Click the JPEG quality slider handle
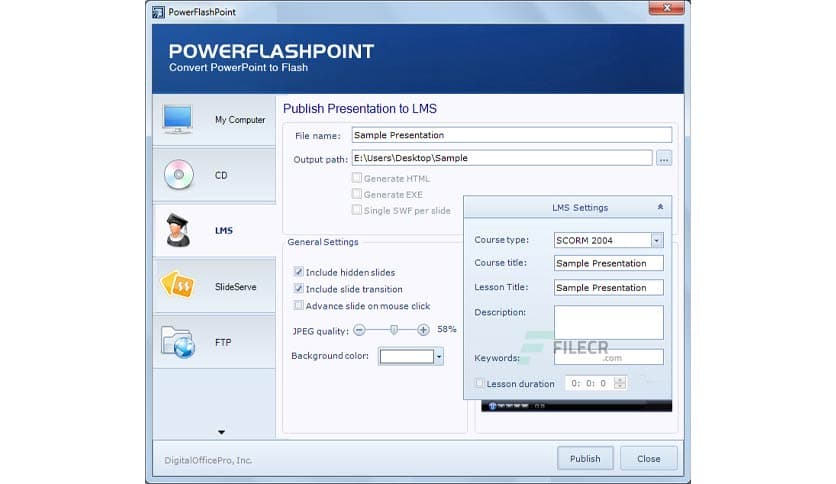The image size is (836, 484). 393,330
